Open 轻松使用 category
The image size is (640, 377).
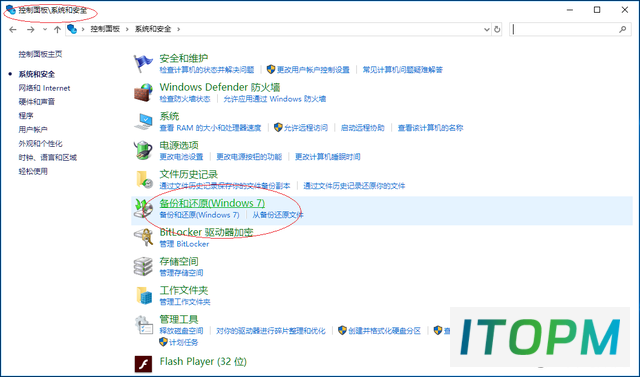(33, 171)
